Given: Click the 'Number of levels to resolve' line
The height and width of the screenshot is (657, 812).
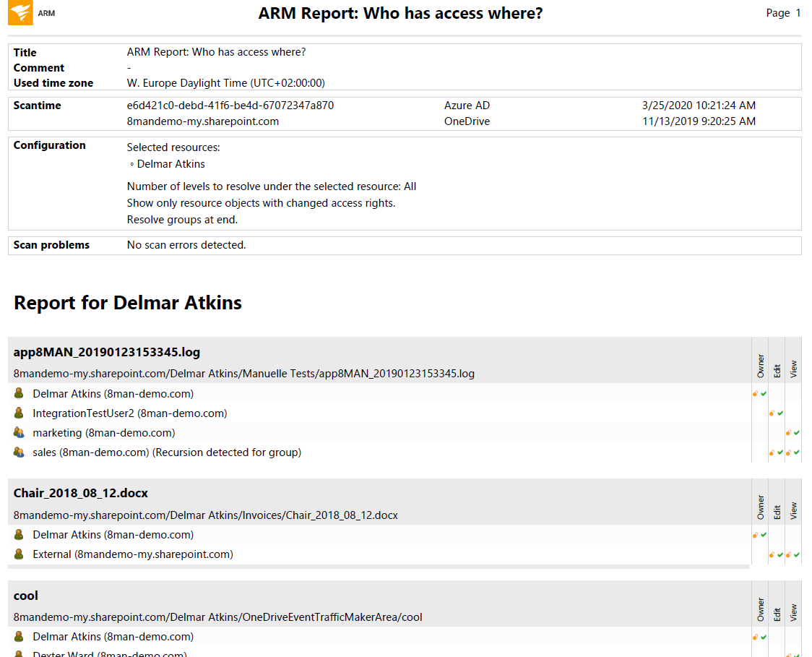Looking at the screenshot, I should (272, 186).
